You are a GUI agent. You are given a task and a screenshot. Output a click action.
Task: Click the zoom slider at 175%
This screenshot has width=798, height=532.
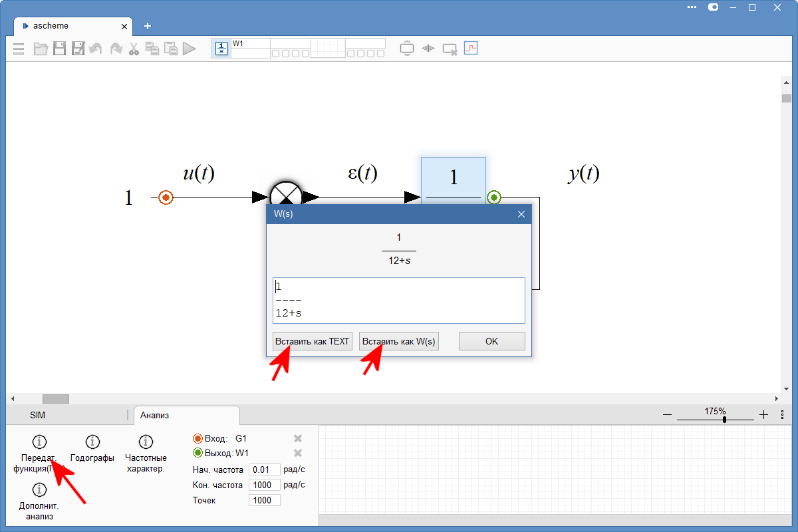point(724,420)
